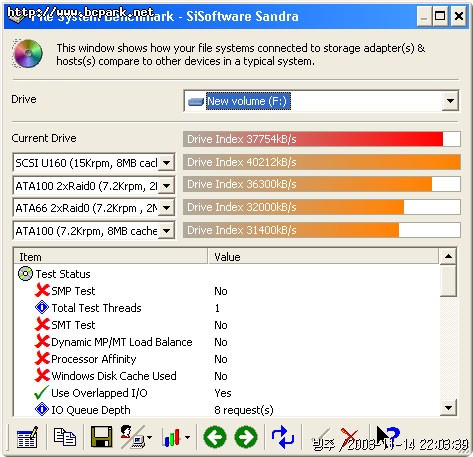
Task: Click the Drive Index 31400kB/s bar
Action: click(322, 230)
